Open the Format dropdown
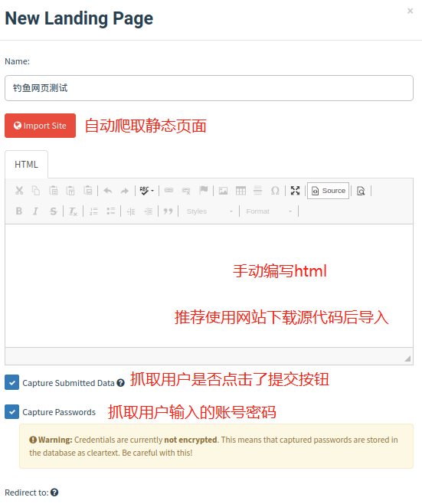 (x=269, y=211)
